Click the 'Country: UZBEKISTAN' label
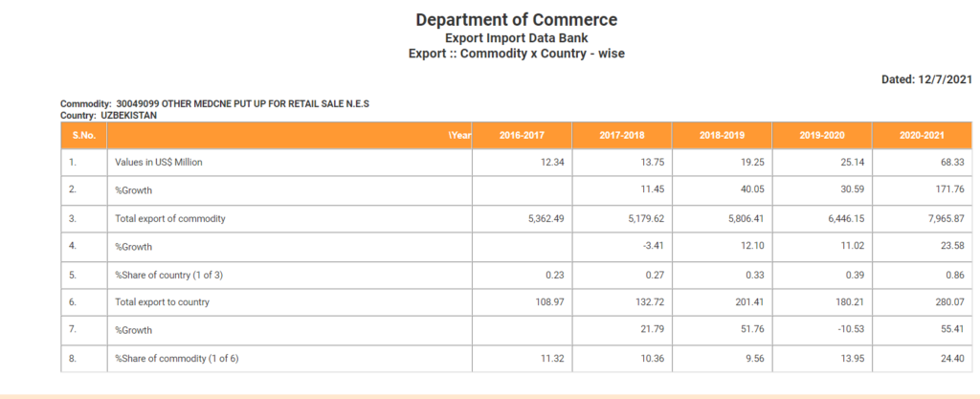 [108, 115]
